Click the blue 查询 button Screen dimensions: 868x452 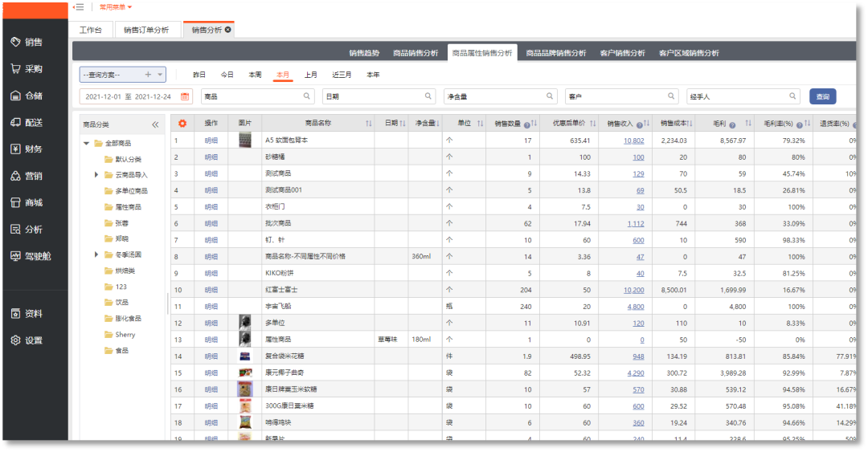click(x=822, y=96)
